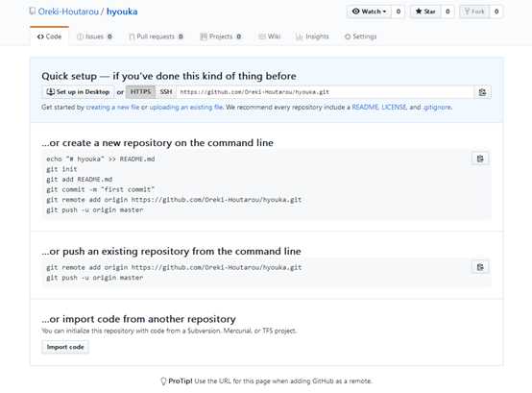
Task: Follow the 'creating a new file' link
Action: point(112,108)
